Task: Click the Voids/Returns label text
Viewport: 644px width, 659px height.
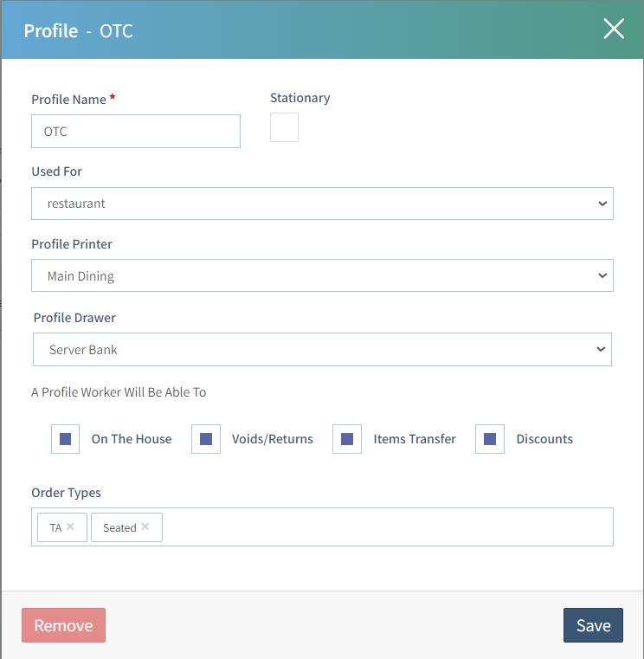Action: tap(273, 439)
